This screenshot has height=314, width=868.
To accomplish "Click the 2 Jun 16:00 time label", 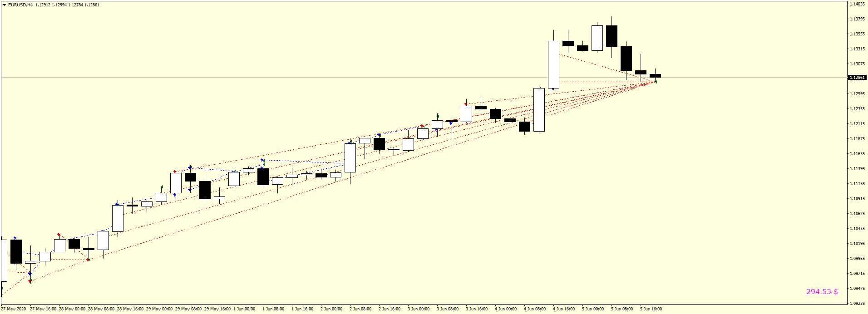I will 390,309.
